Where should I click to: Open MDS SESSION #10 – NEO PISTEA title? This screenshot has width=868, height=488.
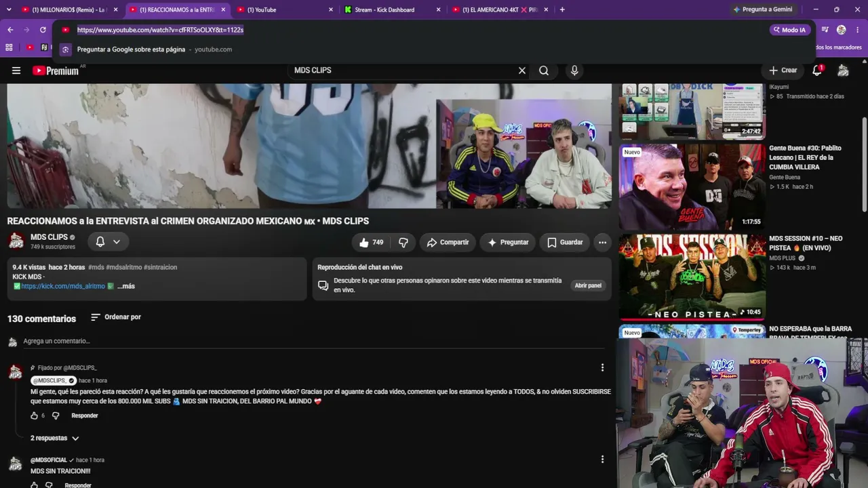pos(806,243)
